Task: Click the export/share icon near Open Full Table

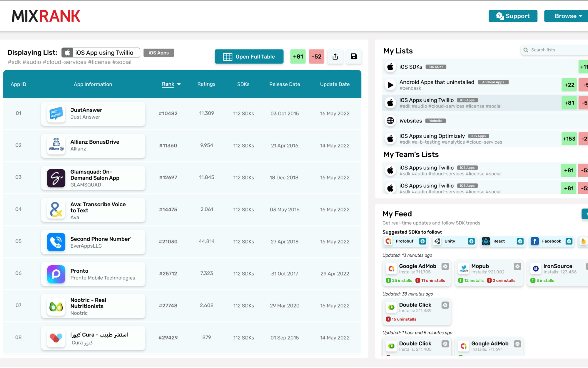Action: click(335, 57)
